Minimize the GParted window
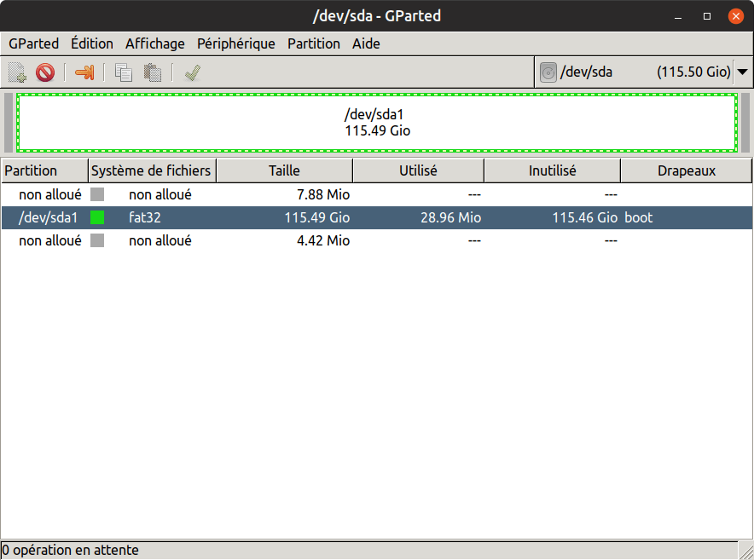Viewport: 754px width, 560px height. pyautogui.click(x=678, y=16)
